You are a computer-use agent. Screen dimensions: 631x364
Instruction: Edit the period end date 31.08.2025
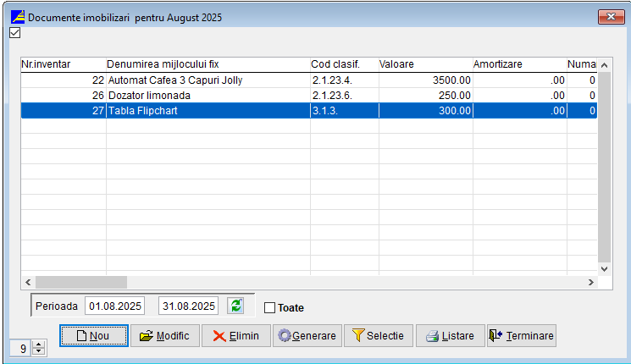click(188, 306)
